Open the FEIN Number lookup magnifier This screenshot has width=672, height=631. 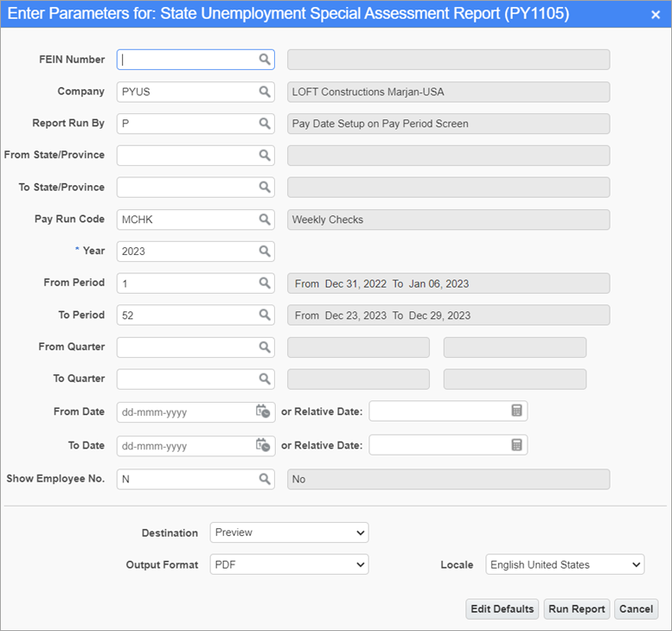pos(265,59)
